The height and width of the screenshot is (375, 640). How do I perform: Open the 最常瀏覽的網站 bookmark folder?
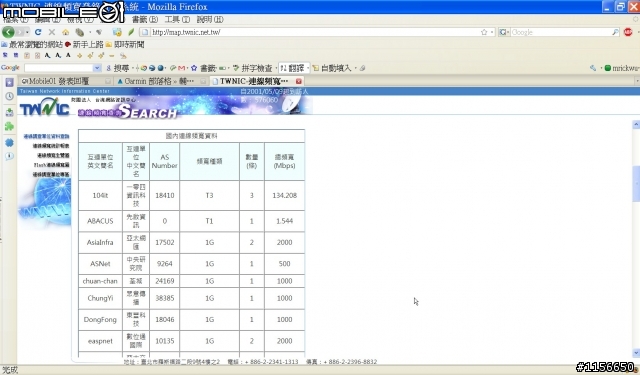(x=32, y=44)
